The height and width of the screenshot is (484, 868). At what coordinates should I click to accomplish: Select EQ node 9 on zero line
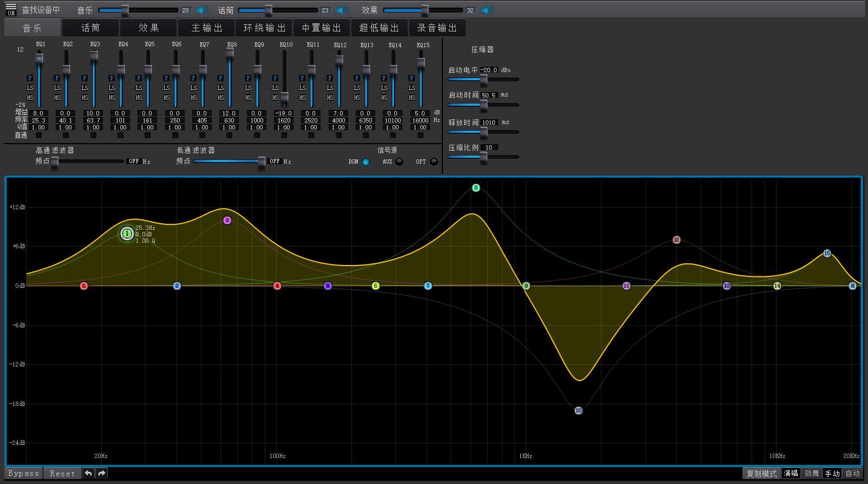(526, 286)
